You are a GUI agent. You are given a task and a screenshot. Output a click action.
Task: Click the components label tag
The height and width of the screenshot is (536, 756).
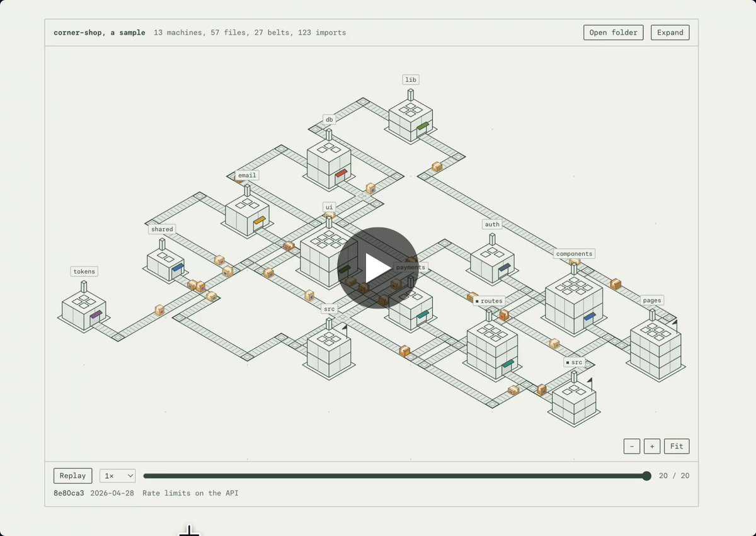pyautogui.click(x=574, y=254)
